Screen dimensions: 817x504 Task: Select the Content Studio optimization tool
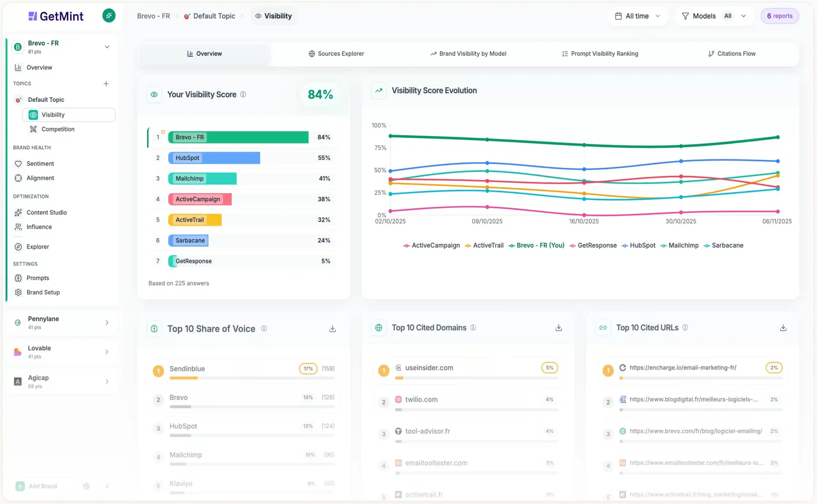coord(46,212)
